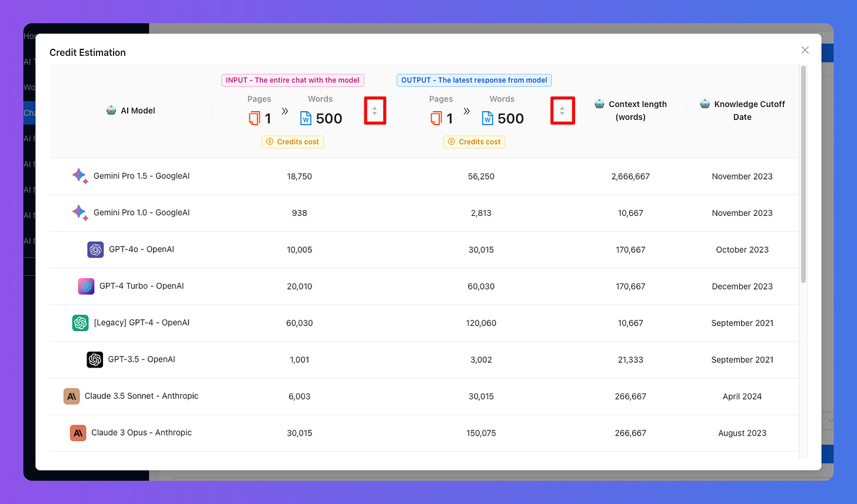Click the dialog vertical scrollbar

[x=803, y=174]
